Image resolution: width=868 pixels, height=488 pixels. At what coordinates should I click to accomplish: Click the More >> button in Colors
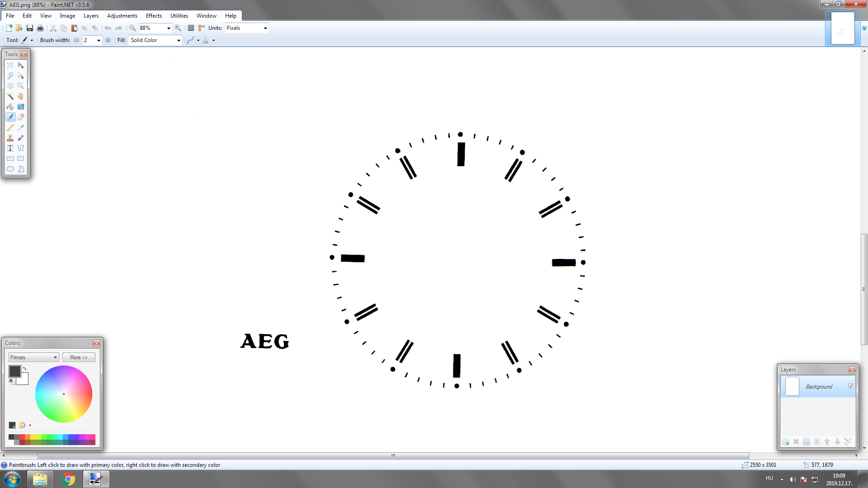pos(79,357)
